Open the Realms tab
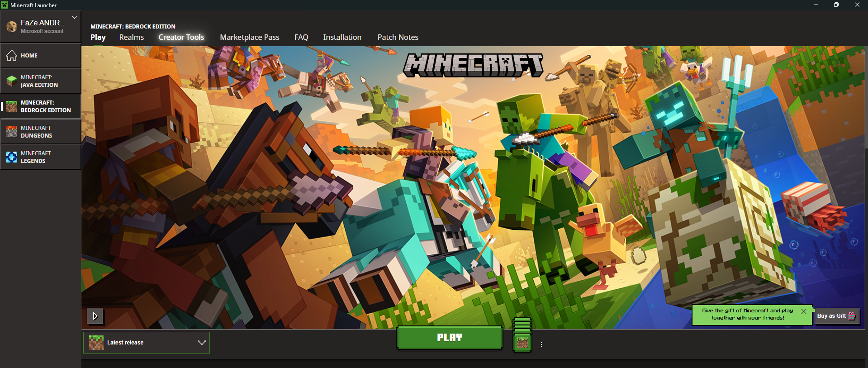The width and height of the screenshot is (868, 368). [132, 37]
